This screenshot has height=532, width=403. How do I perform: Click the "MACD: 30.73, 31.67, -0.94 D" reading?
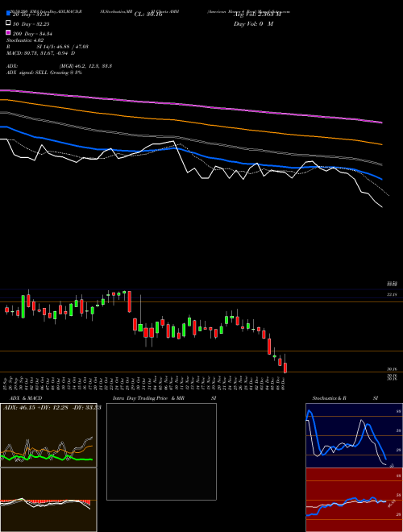click(x=41, y=53)
